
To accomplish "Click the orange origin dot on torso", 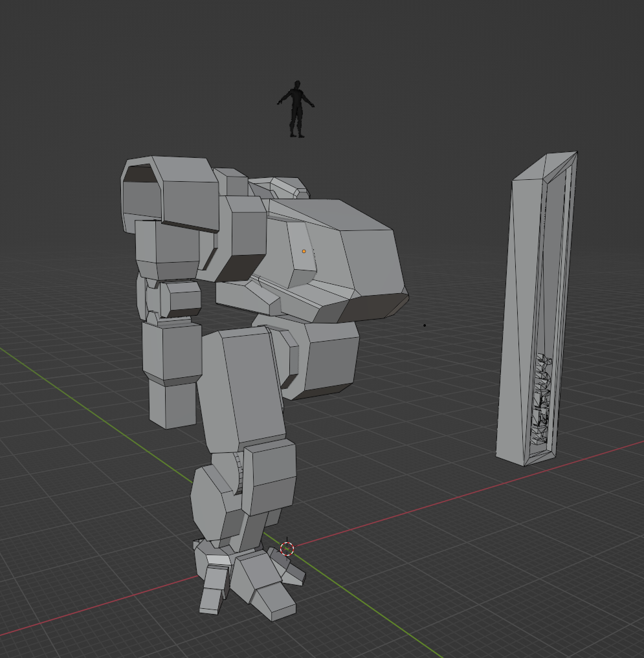I will [x=304, y=251].
